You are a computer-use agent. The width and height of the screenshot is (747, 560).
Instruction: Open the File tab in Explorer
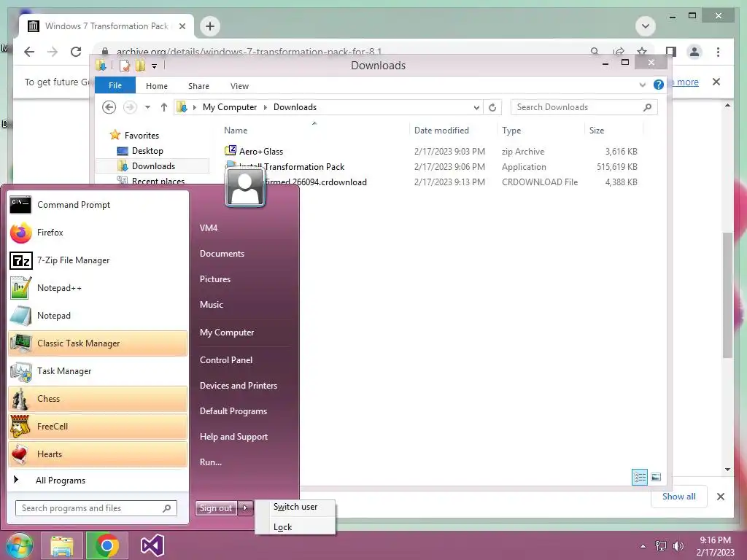click(x=115, y=85)
